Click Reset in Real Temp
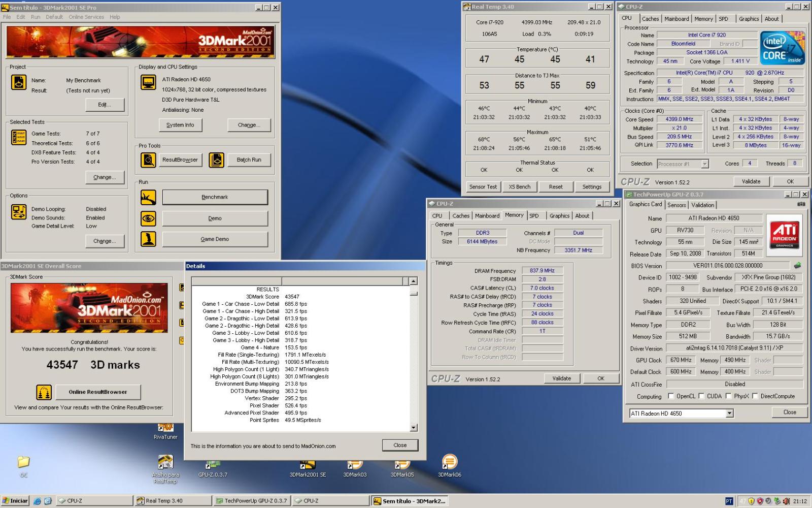812x508 pixels. click(x=556, y=186)
